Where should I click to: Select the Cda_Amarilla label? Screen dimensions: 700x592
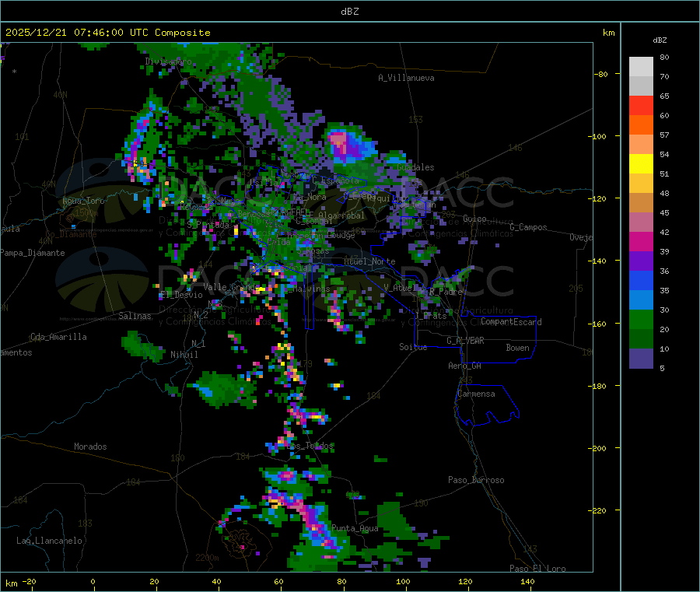point(58,337)
